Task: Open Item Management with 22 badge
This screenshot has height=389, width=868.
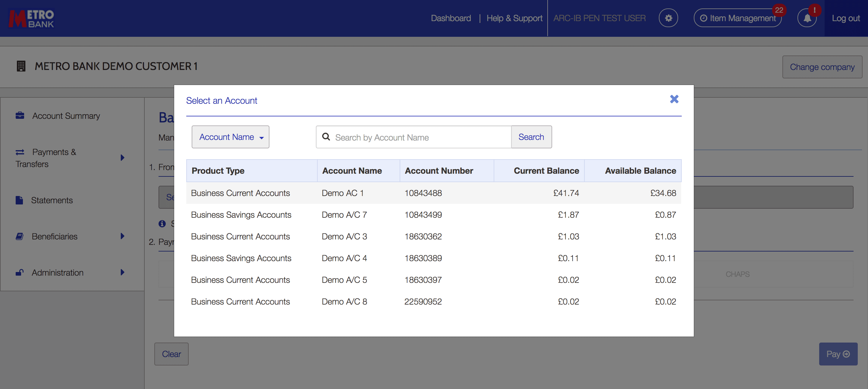Action: [737, 18]
